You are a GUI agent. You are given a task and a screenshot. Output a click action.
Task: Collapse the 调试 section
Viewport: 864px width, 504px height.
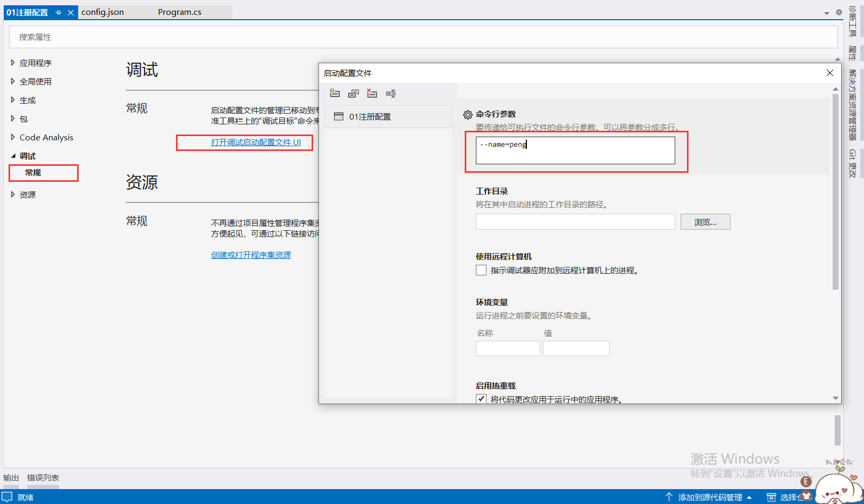coord(13,156)
